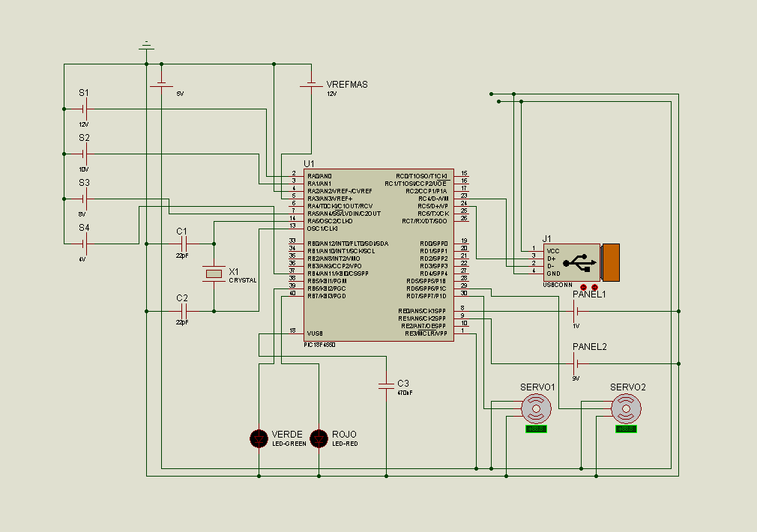This screenshot has height=532, width=757.
Task: Click the RC5/D+/VP pin name
Action: click(433, 206)
